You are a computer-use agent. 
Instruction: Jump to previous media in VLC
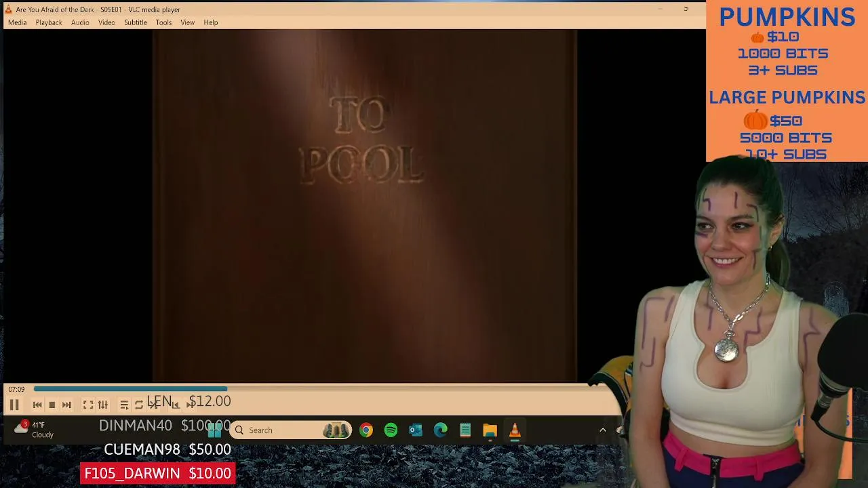37,405
